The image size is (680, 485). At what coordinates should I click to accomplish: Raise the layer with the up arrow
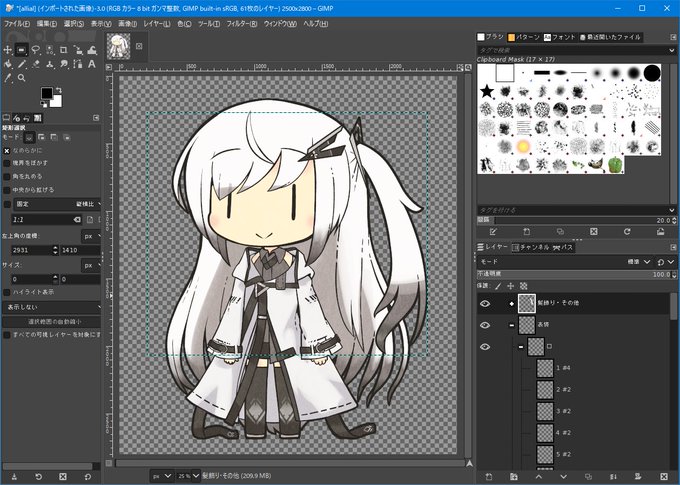click(539, 476)
